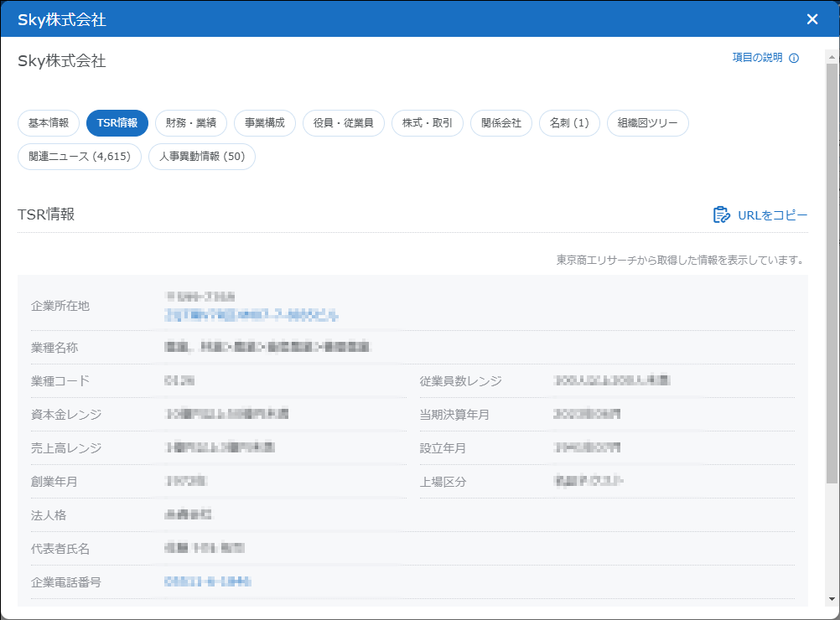Image resolution: width=840 pixels, height=620 pixels.
Task: Open the 株式・取引 tab
Action: [428, 123]
